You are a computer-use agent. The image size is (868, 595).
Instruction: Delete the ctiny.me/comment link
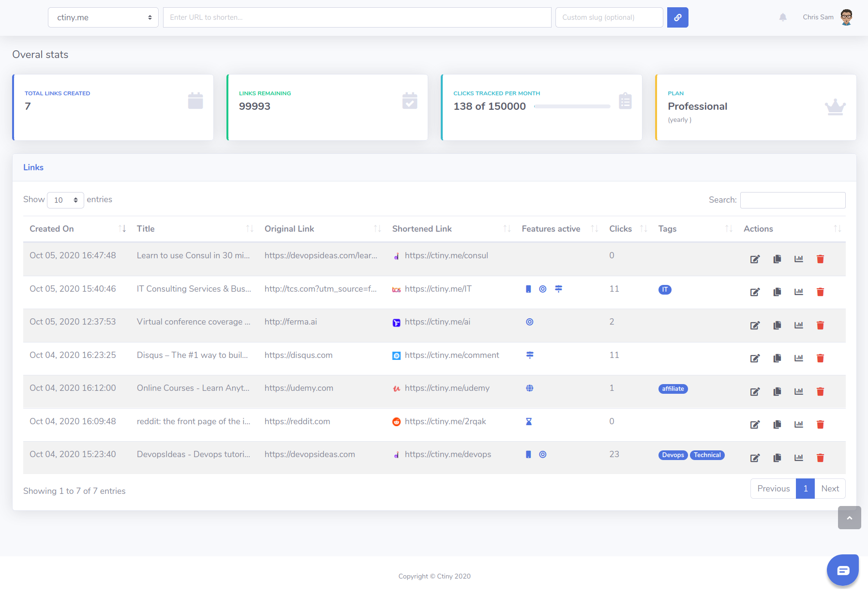(x=821, y=358)
